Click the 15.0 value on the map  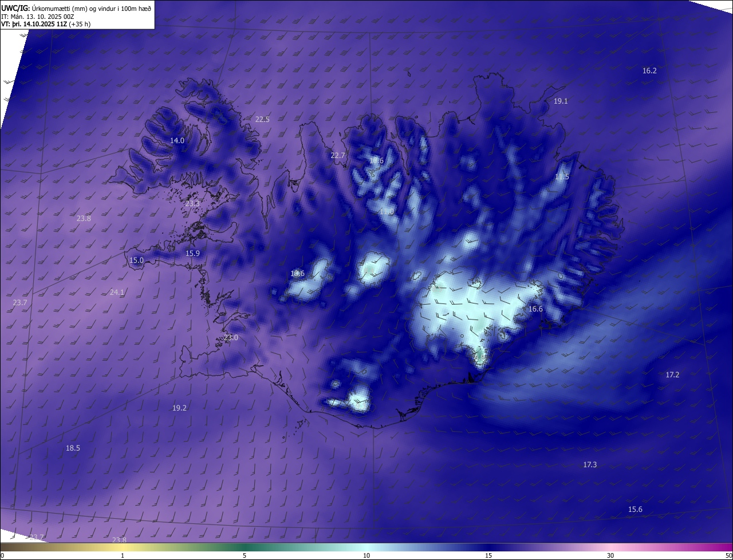[136, 261]
